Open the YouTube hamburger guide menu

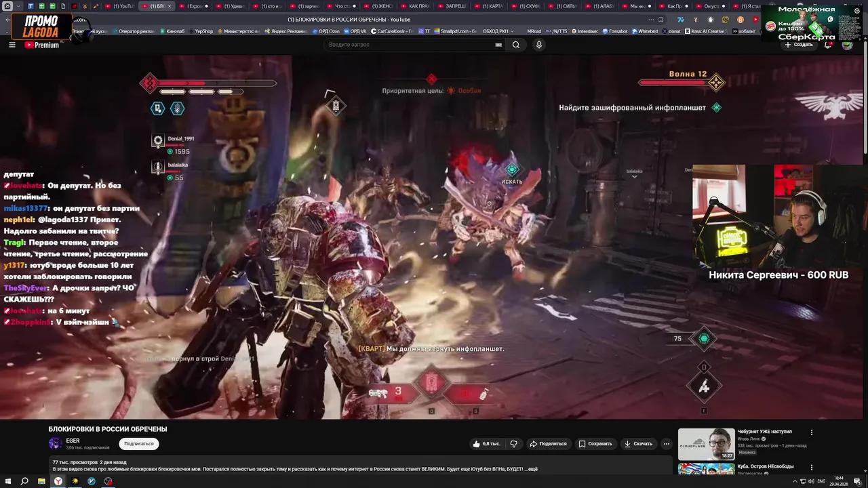[12, 45]
